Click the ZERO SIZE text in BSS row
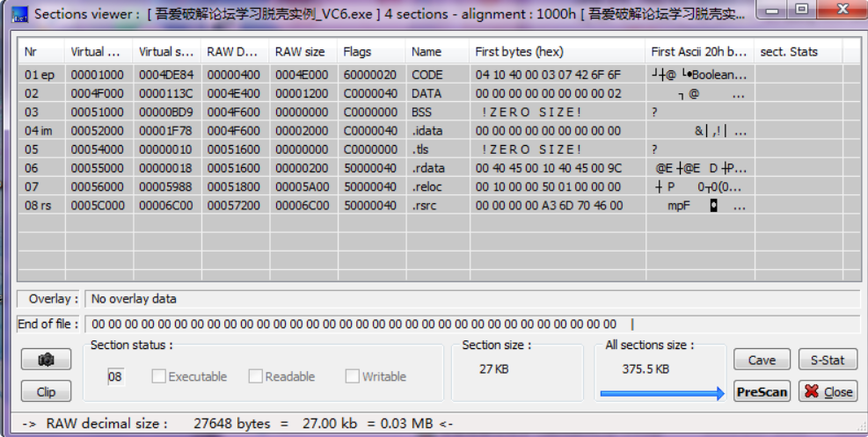Viewport: 868px width, 437px height. tap(531, 112)
